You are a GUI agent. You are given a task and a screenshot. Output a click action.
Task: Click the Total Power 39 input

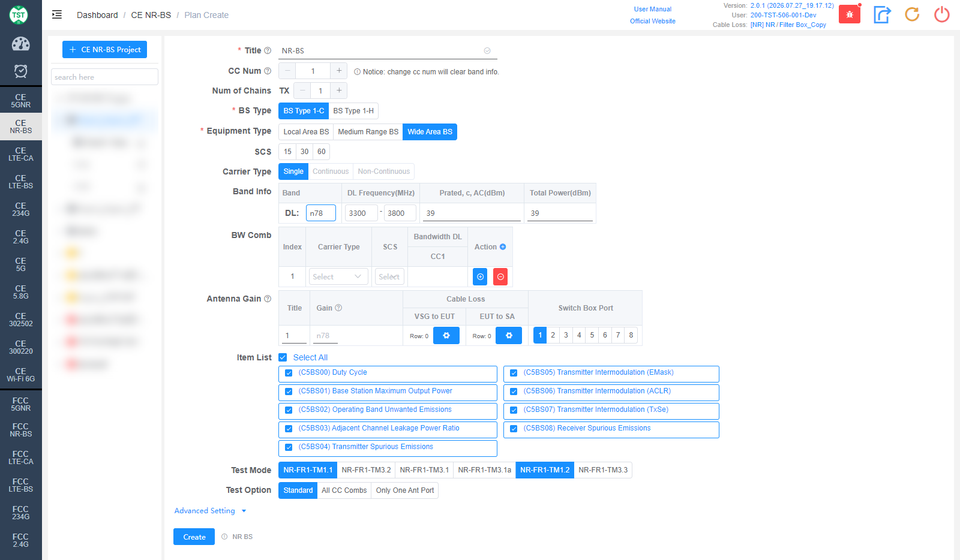click(x=560, y=213)
